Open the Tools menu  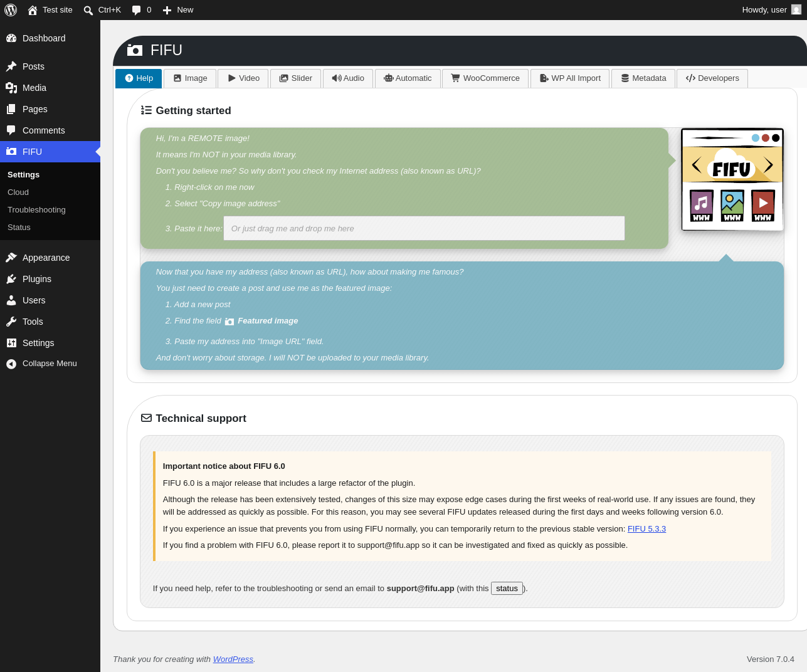pyautogui.click(x=50, y=322)
